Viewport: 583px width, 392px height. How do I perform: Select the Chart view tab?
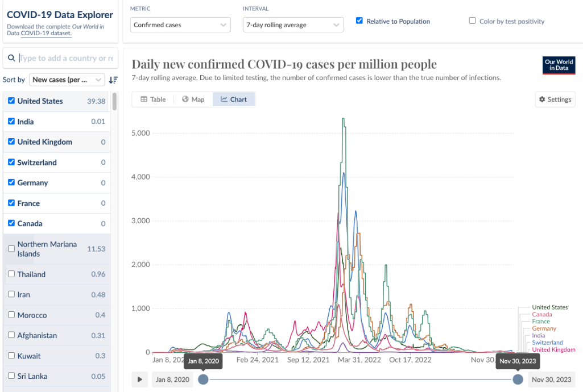(x=234, y=99)
